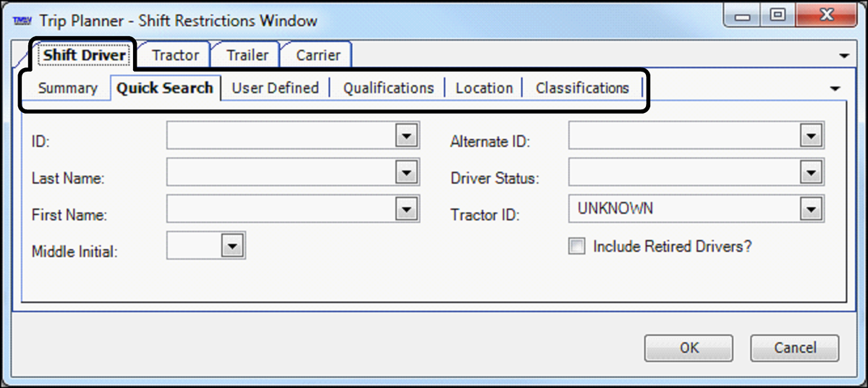Click the TMW application icon in title bar
868x388 pixels.
pos(22,21)
